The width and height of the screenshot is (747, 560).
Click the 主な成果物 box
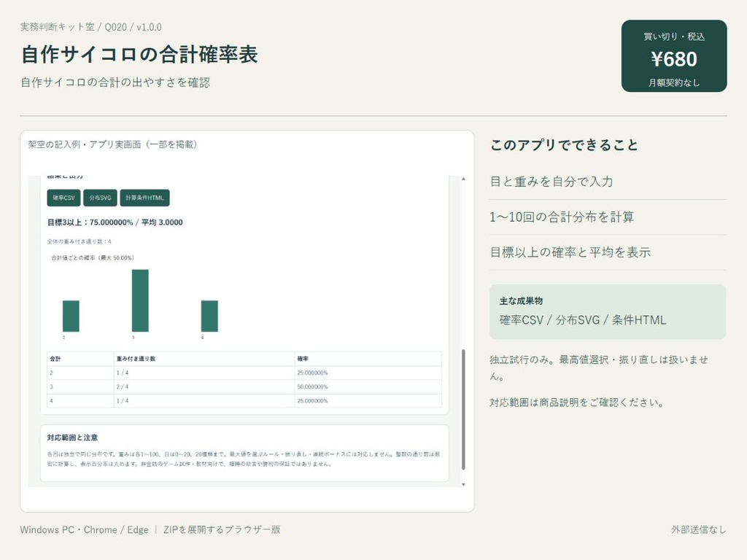tap(608, 312)
